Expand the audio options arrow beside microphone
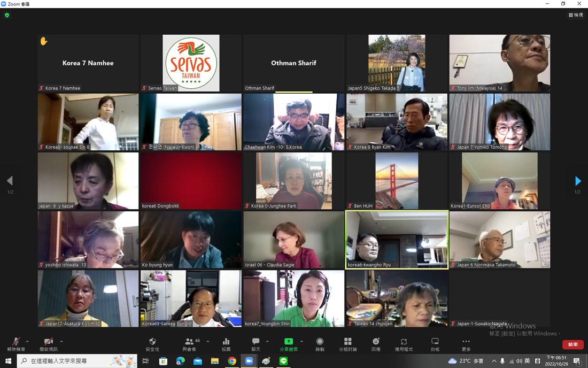This screenshot has width=588, height=368. pyautogui.click(x=27, y=341)
